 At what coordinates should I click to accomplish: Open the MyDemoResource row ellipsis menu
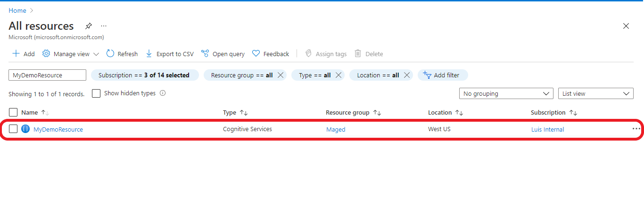[636, 129]
